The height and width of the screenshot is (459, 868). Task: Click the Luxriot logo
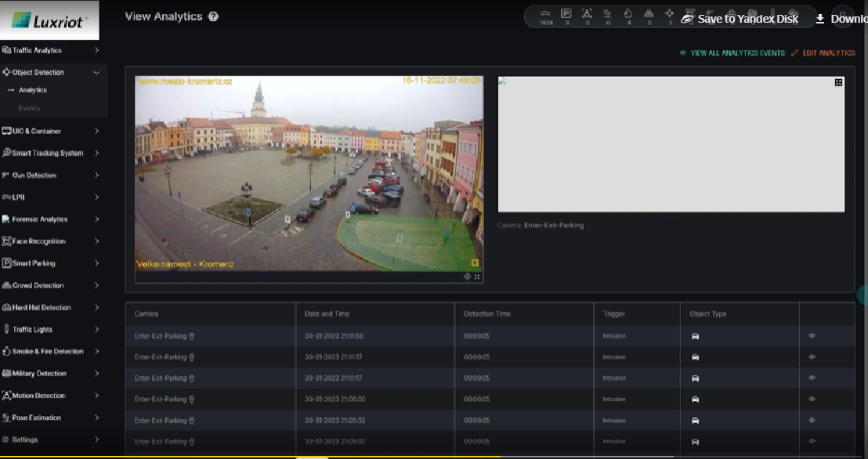coord(50,20)
